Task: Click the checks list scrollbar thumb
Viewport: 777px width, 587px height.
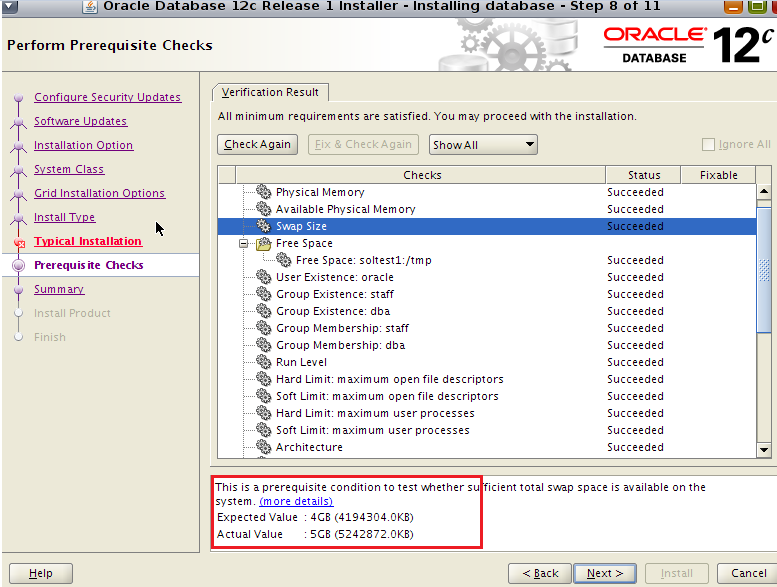Action: coord(764,270)
